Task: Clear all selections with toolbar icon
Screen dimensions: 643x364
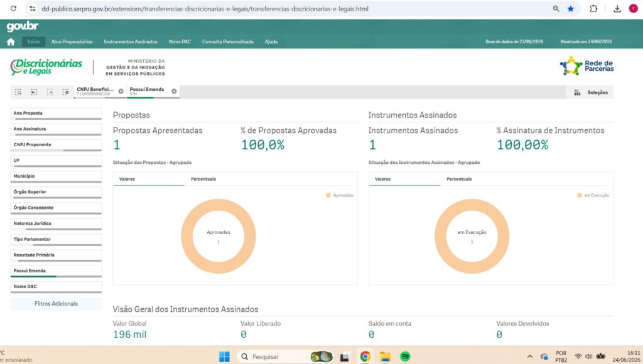Action: point(65,92)
